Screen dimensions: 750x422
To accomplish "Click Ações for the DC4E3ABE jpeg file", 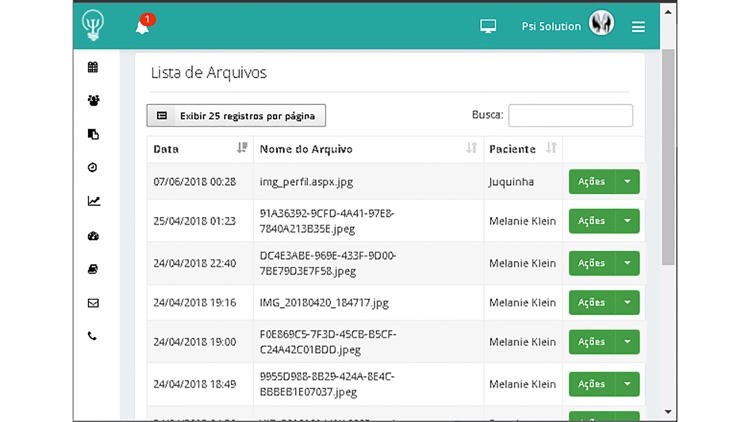I will [592, 263].
